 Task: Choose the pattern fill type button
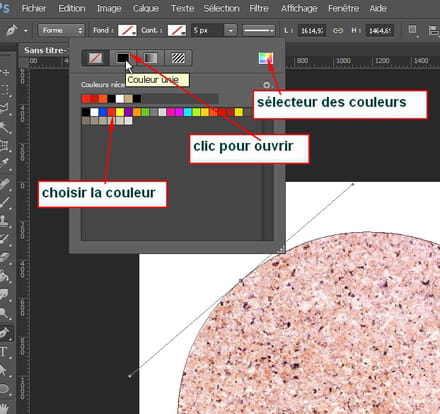coord(178,58)
